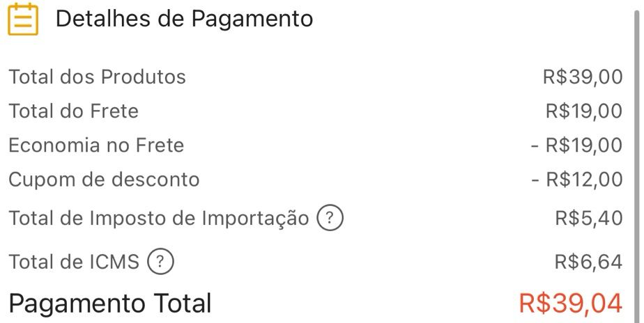The width and height of the screenshot is (644, 323).
Task: Click the yellow payment details clipboard icon
Action: tap(23, 19)
